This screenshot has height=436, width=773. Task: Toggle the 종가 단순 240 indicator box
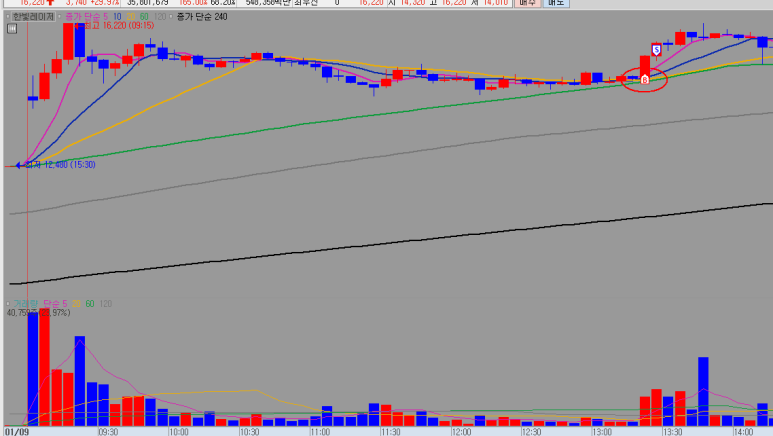point(171,17)
